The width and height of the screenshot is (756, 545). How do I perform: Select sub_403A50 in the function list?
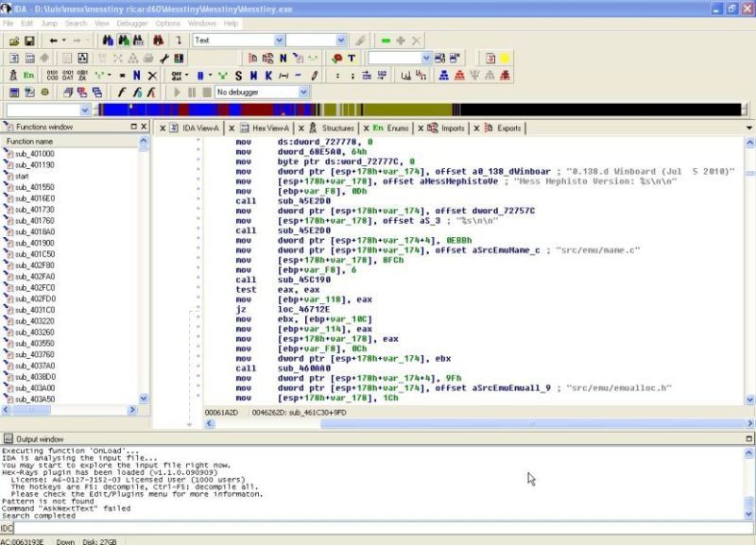coord(35,399)
